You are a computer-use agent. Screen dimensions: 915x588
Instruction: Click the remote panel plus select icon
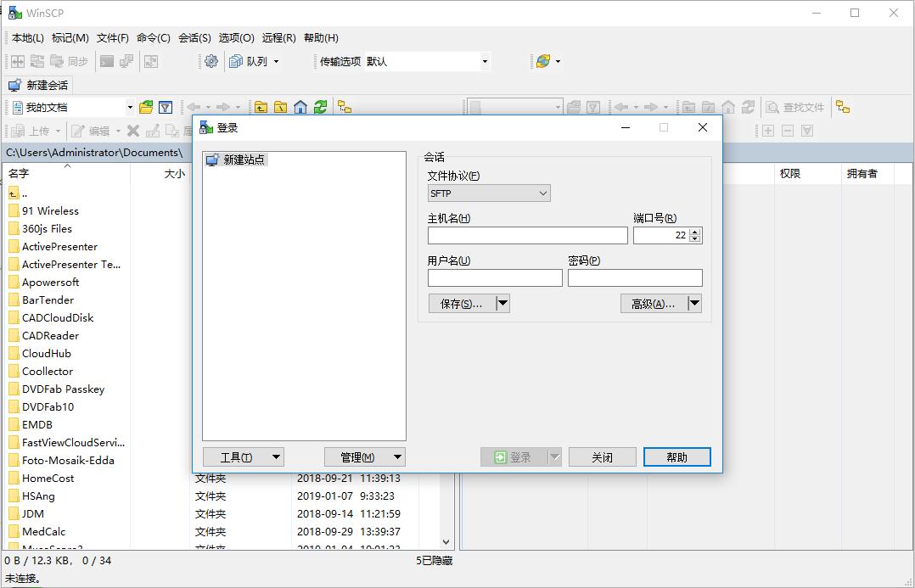click(768, 131)
